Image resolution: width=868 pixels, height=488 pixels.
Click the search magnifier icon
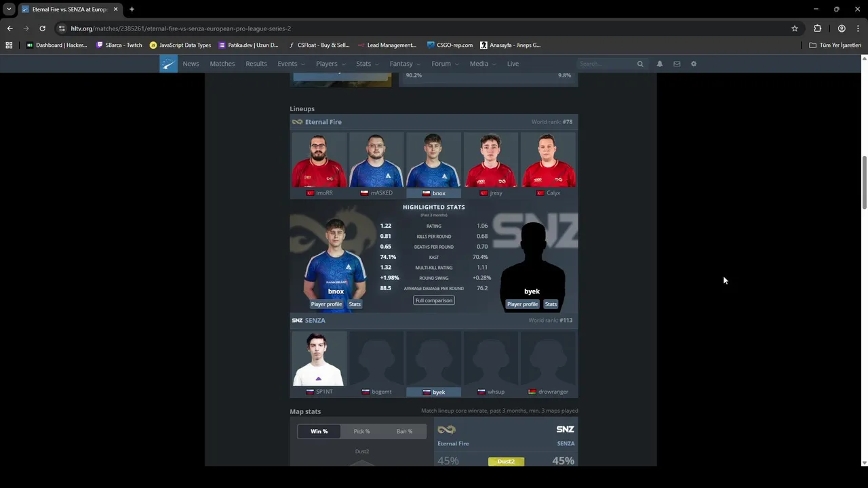tap(640, 64)
